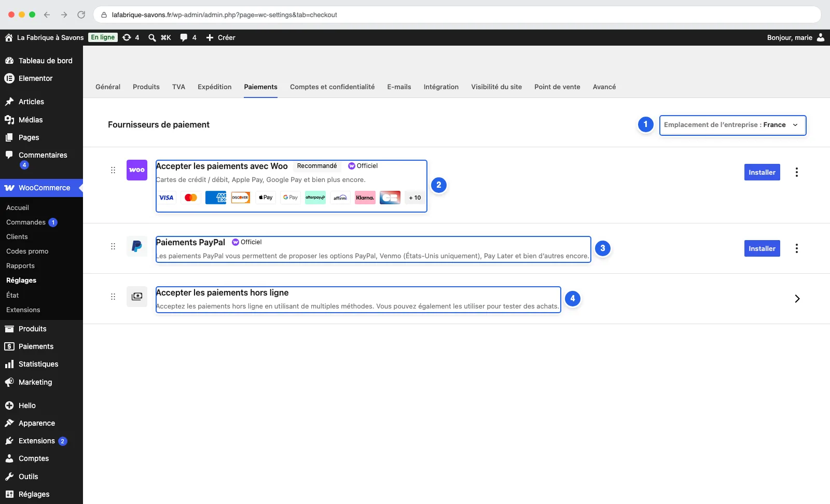Screen dimensions: 830x504
Task: Click the PayPal logo icon
Action: click(137, 246)
